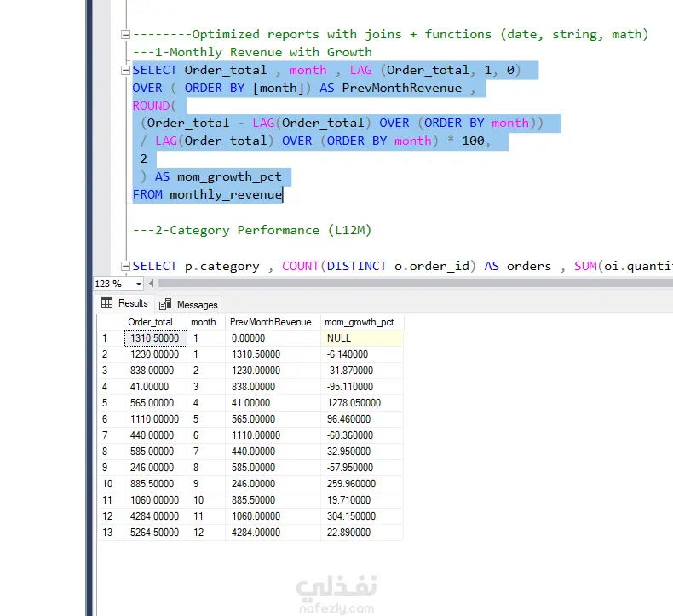673x616 pixels.
Task: Click the 22.890000 growth cell
Action: point(362,533)
